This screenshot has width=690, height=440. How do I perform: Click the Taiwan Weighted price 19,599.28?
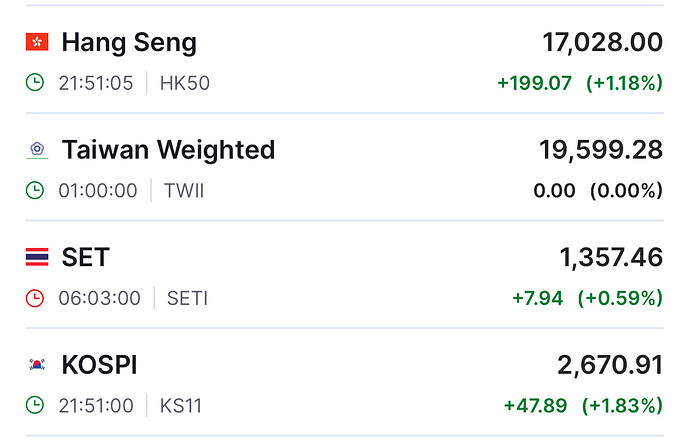tap(601, 150)
